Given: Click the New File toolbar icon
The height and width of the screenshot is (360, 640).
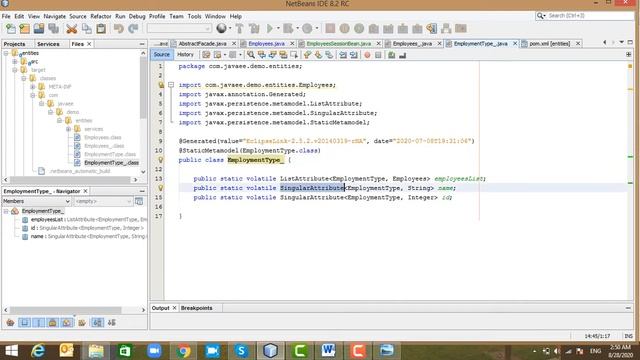Looking at the screenshot, I should coord(11,29).
